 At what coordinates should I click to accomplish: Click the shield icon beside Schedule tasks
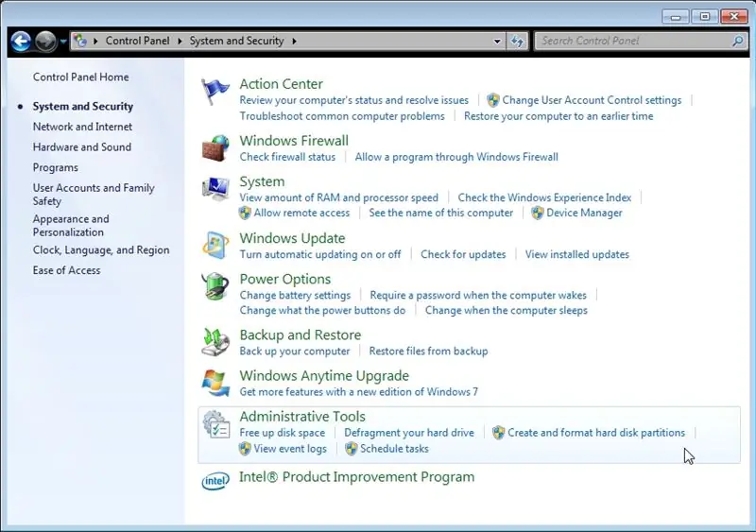(351, 449)
